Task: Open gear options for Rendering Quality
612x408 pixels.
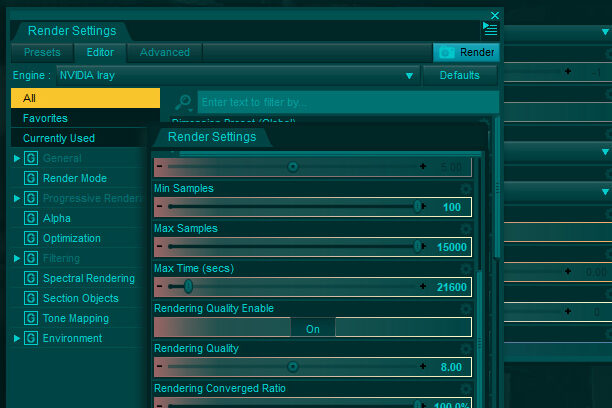Action: click(x=465, y=348)
